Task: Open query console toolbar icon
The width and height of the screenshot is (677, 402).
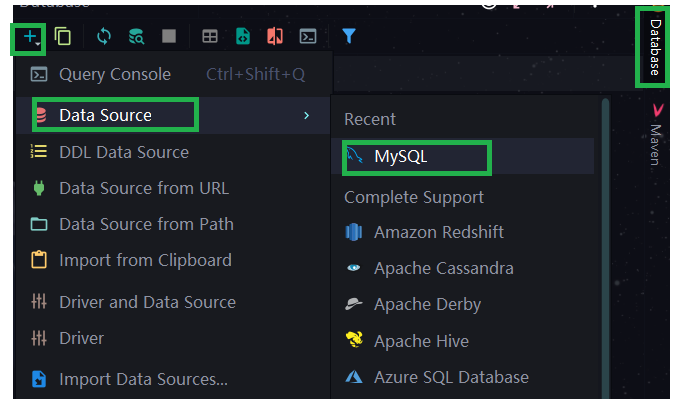Action: (308, 37)
